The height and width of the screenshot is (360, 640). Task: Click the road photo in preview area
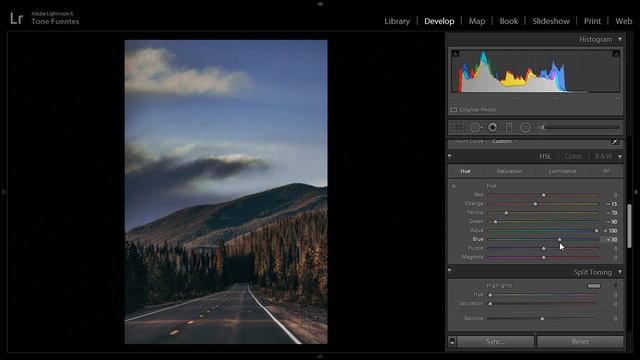click(226, 192)
